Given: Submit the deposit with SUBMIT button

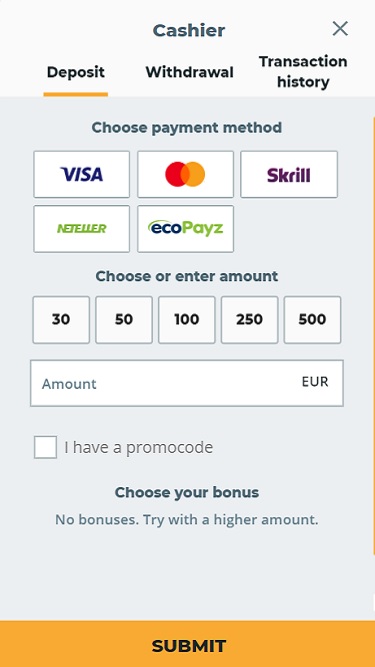Looking at the screenshot, I should tap(188, 644).
